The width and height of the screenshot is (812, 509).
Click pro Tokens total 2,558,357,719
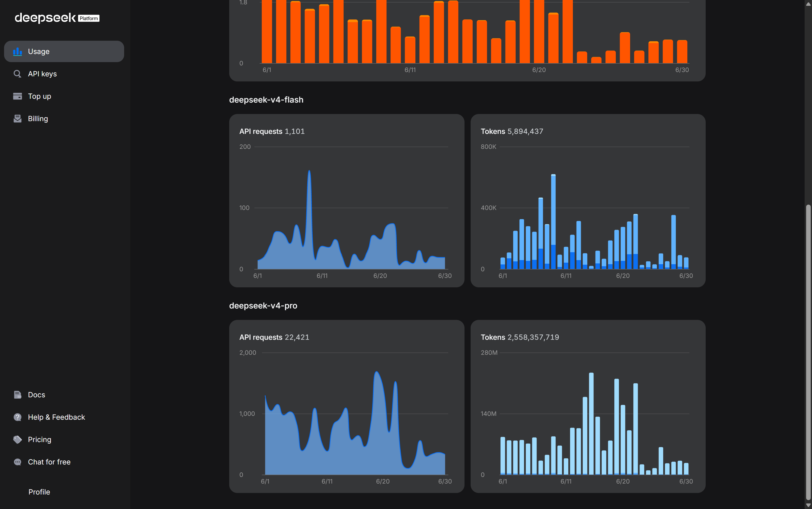tap(533, 337)
